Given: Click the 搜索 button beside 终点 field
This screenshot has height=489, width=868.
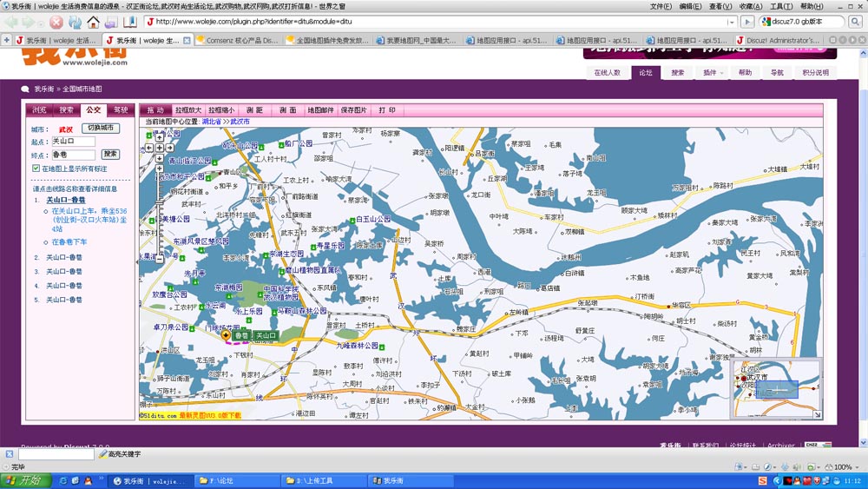Looking at the screenshot, I should 111,154.
